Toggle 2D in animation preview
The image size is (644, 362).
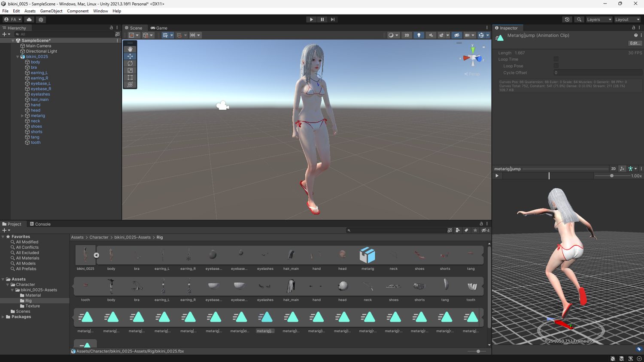click(614, 169)
